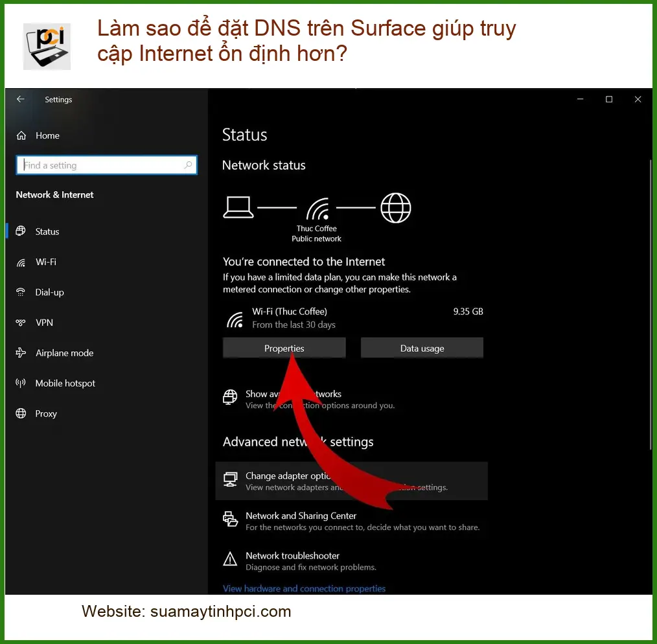
Task: Click the Show available networks globe icon
Action: [x=230, y=397]
